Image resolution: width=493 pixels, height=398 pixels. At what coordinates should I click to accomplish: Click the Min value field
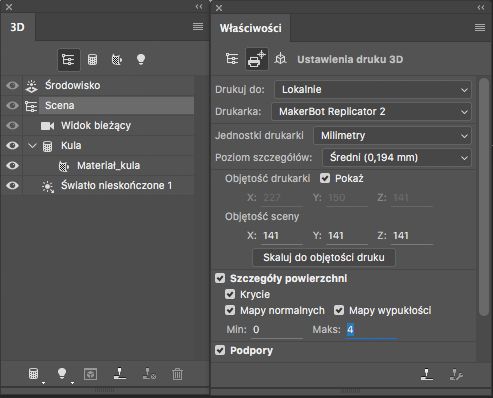277,330
